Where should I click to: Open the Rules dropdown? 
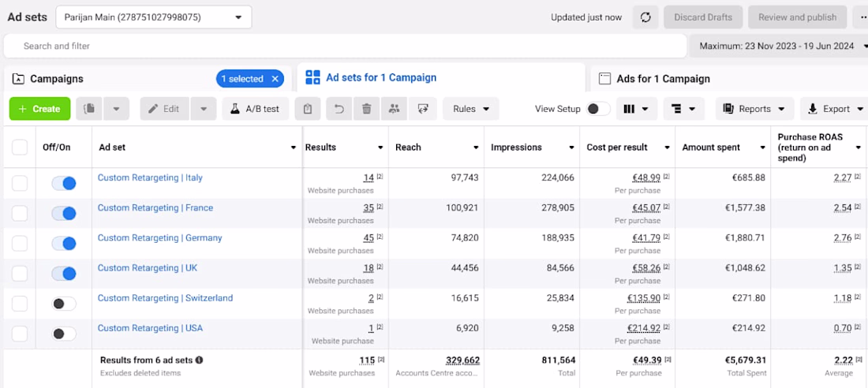(x=470, y=109)
